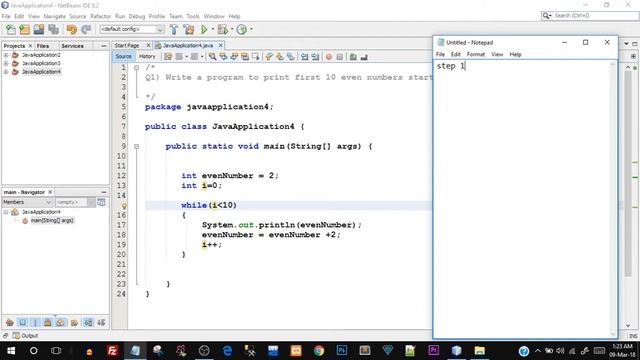Open the Windows Start menu
This screenshot has width=640, height=360.
11,351
